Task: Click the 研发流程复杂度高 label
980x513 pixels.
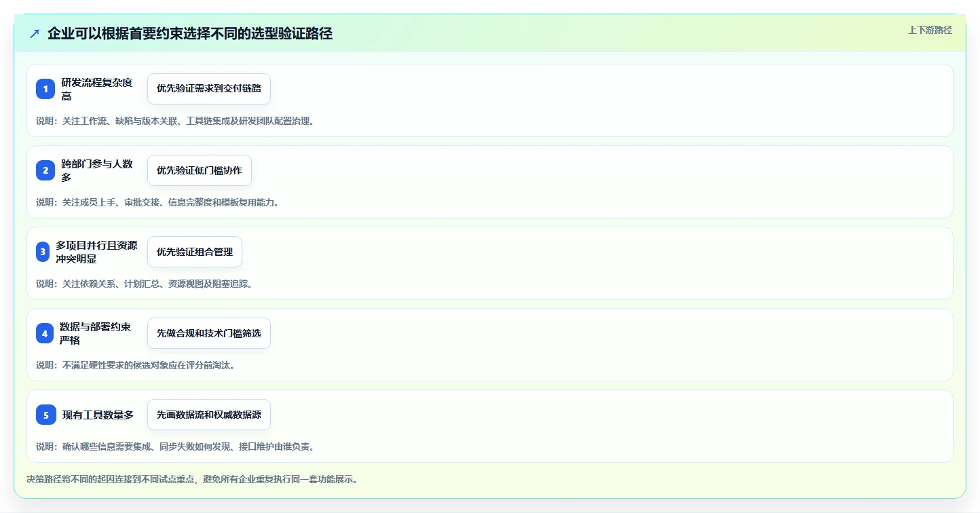Action: (97, 89)
